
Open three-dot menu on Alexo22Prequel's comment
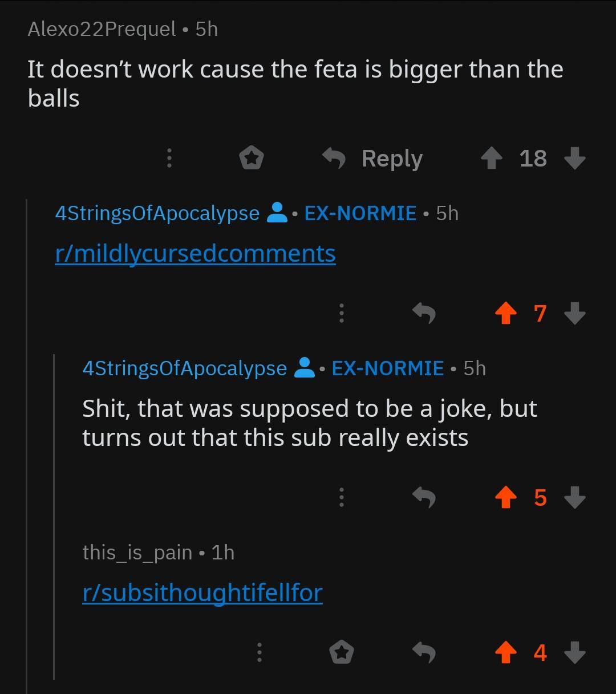(169, 158)
